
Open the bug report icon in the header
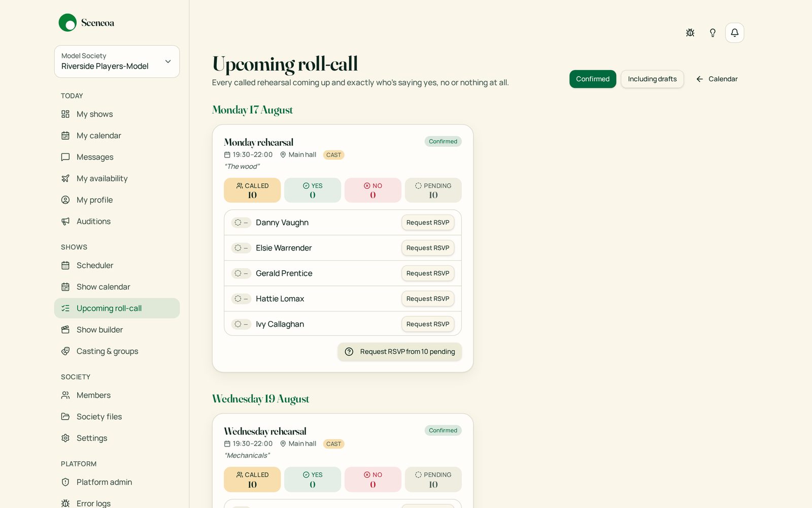pos(690,33)
